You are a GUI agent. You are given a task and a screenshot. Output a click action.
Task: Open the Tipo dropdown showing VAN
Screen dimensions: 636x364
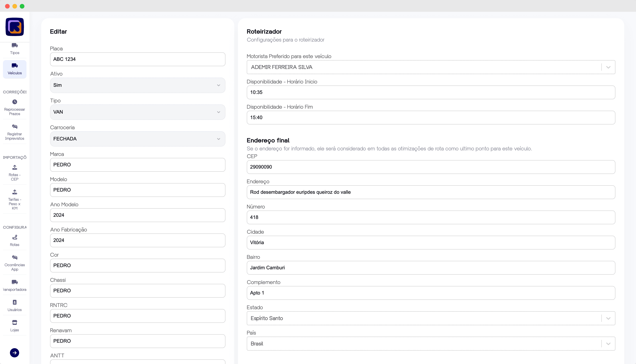[x=137, y=112]
